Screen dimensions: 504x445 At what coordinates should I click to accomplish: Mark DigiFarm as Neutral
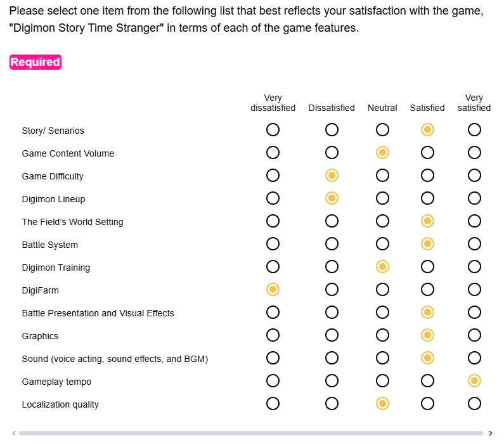click(382, 290)
